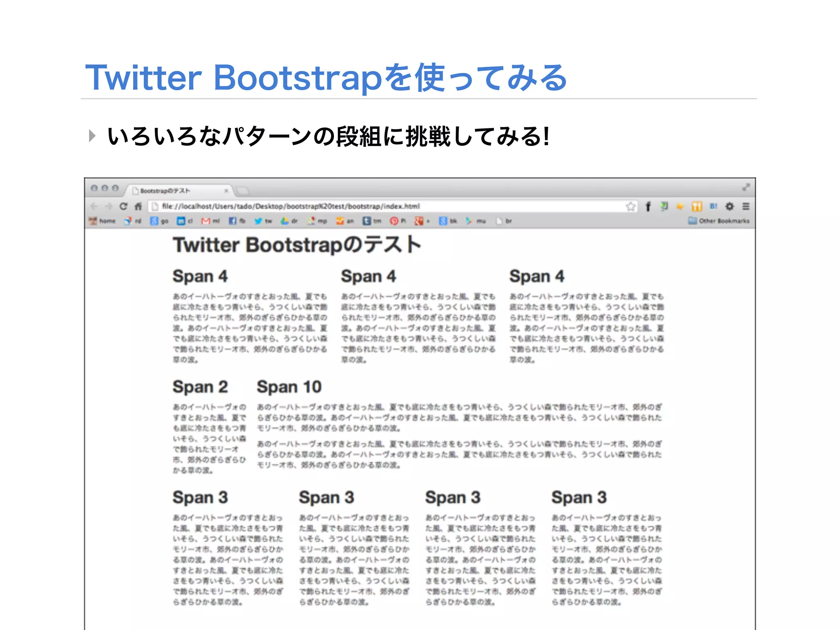Open the gear settings extension icon
Image resolution: width=840 pixels, height=630 pixels.
[x=729, y=206]
